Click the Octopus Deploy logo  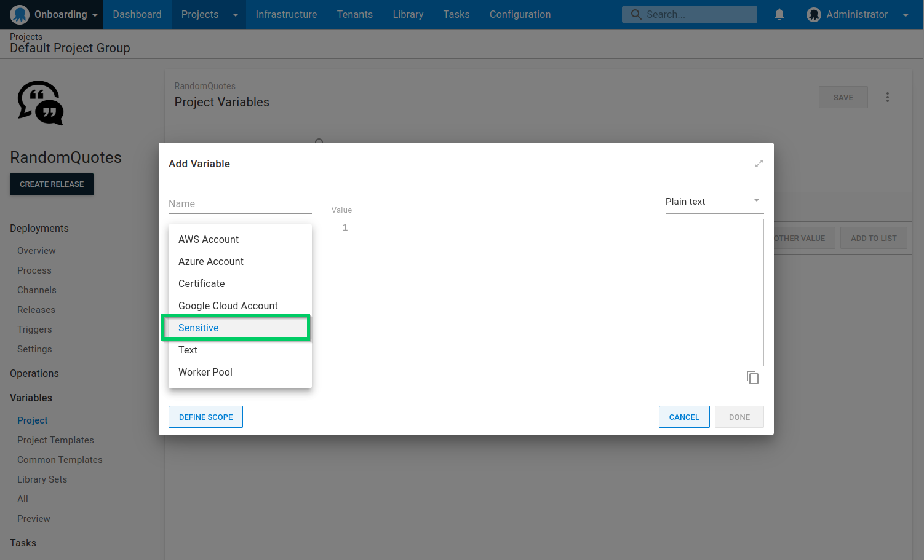coord(19,14)
